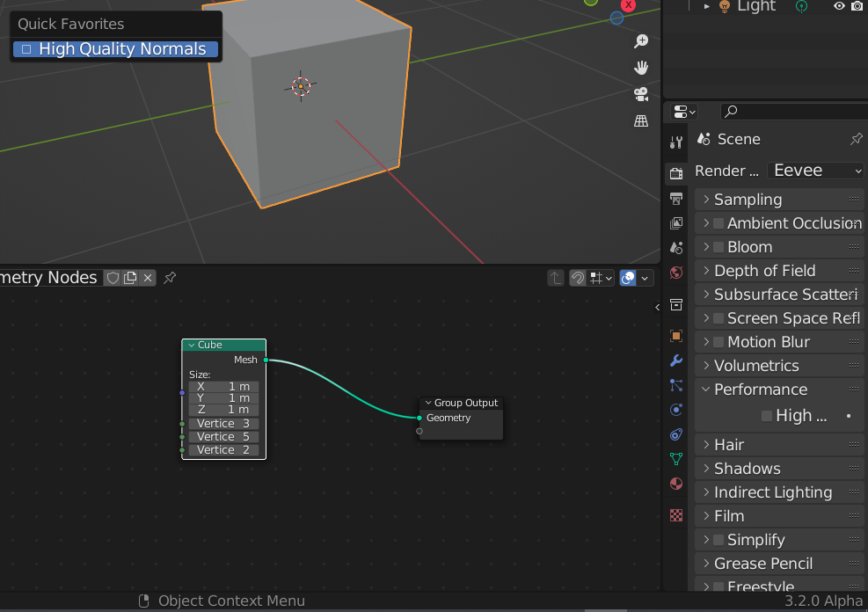Click the Cube node Size Y field
Image resolution: width=868 pixels, height=612 pixels.
223,398
